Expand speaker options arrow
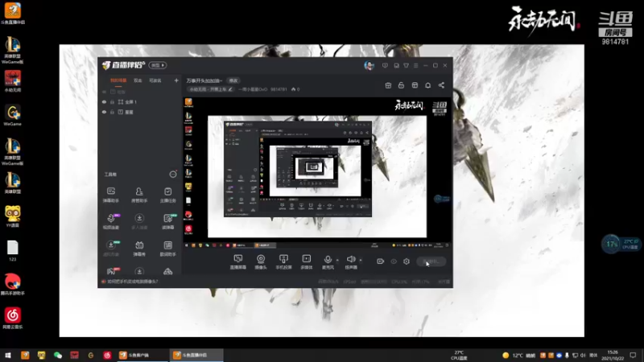 (x=361, y=260)
